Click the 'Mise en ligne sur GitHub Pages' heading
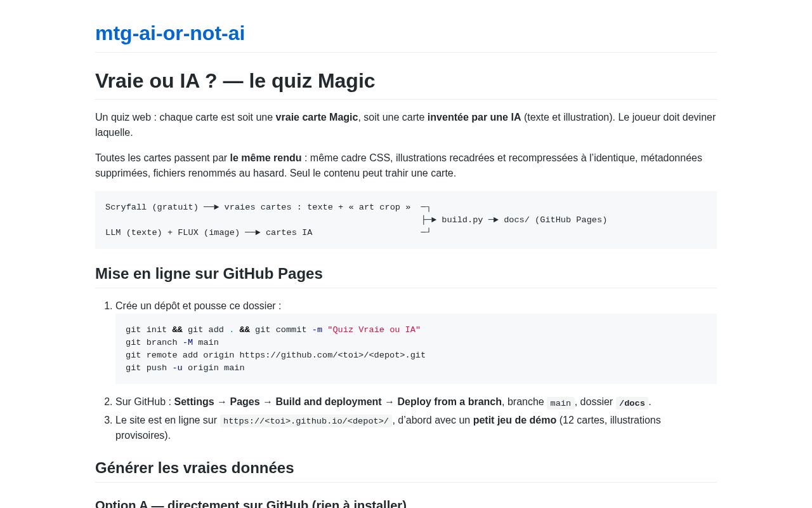This screenshot has width=812, height=508. coord(209,274)
